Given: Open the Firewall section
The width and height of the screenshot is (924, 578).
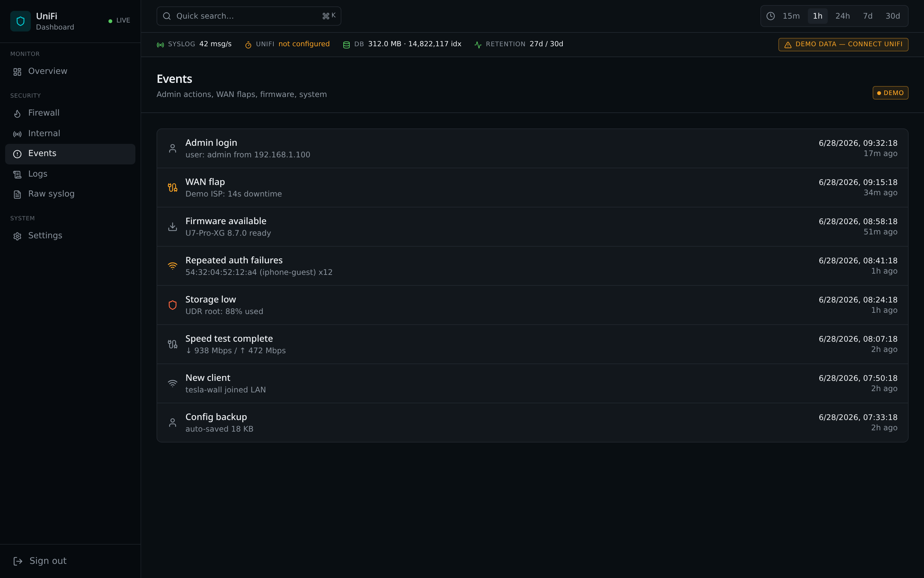Looking at the screenshot, I should click(70, 113).
